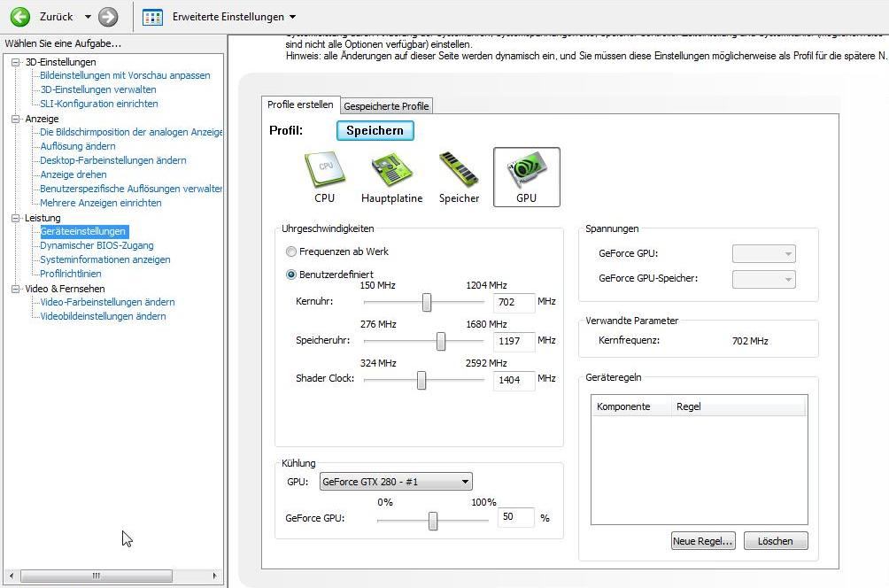Image resolution: width=889 pixels, height=588 pixels.
Task: Click the sidebar horizontal scrollbar thumb
Action: point(97,576)
